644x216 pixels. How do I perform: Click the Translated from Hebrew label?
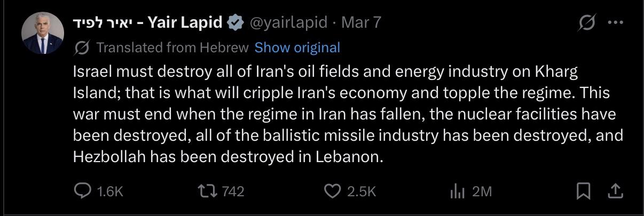[172, 47]
